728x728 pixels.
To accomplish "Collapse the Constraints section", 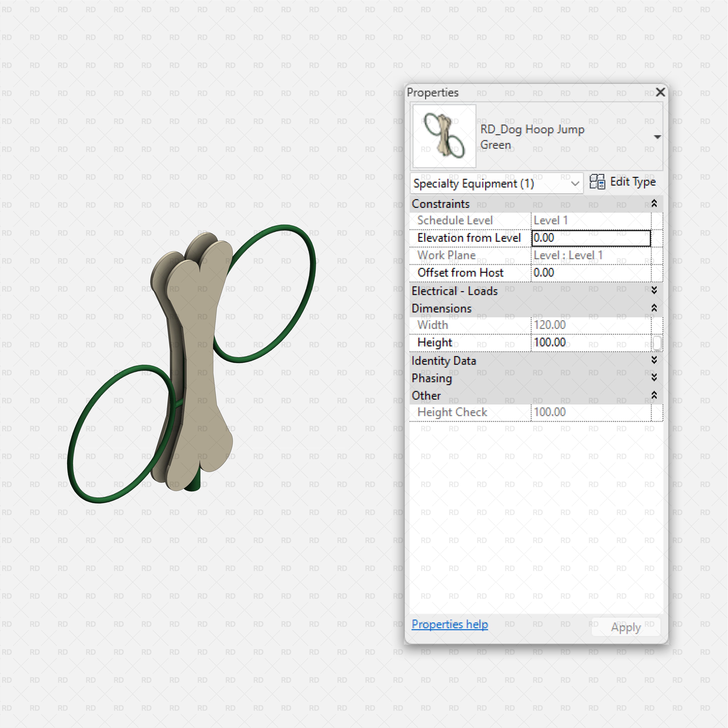I will coord(655,203).
